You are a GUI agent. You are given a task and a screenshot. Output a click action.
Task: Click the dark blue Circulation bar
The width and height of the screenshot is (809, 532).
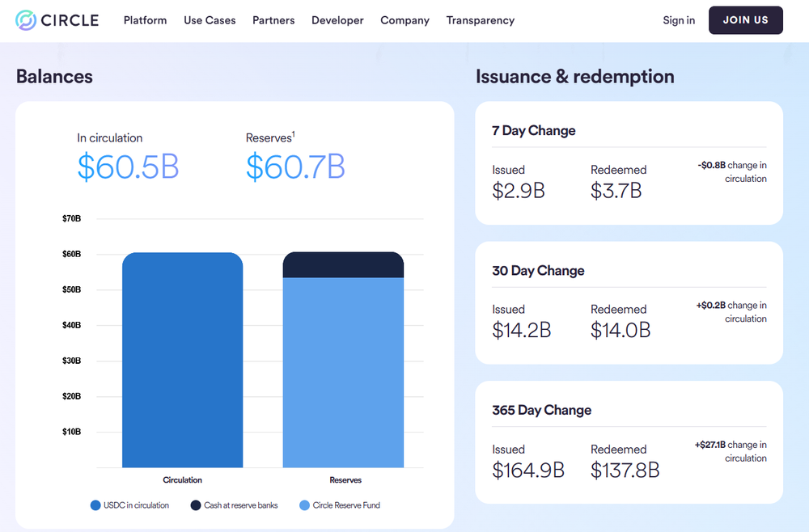tap(182, 360)
